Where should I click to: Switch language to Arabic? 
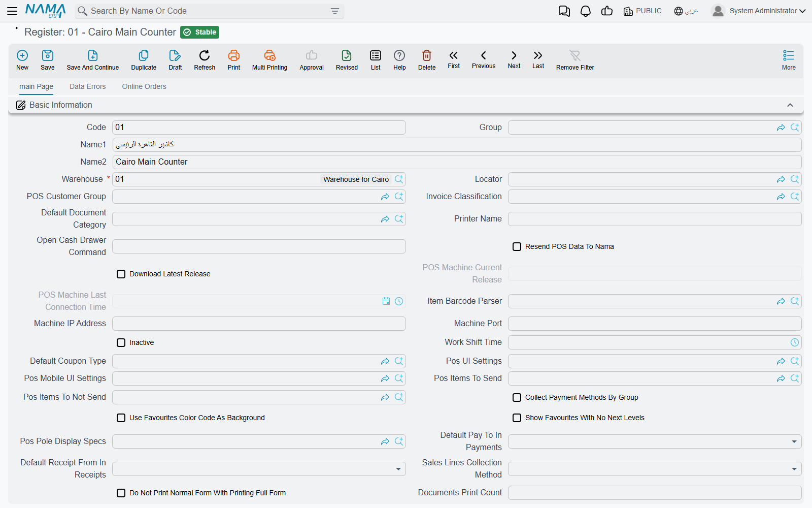coord(686,11)
